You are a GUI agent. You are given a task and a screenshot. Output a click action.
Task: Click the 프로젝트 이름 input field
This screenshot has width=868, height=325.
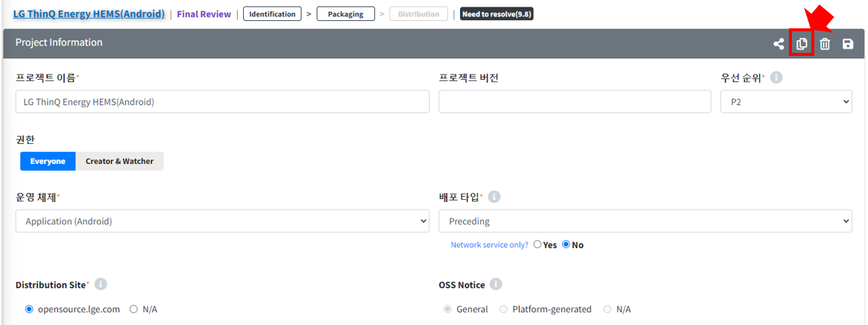click(222, 102)
